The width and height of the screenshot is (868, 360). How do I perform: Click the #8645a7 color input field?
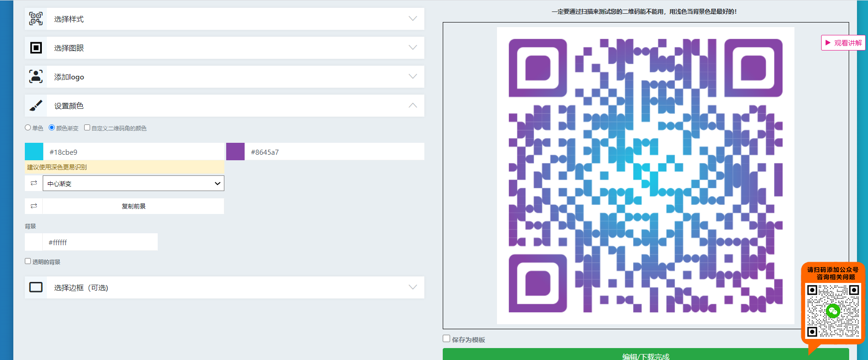coord(334,152)
